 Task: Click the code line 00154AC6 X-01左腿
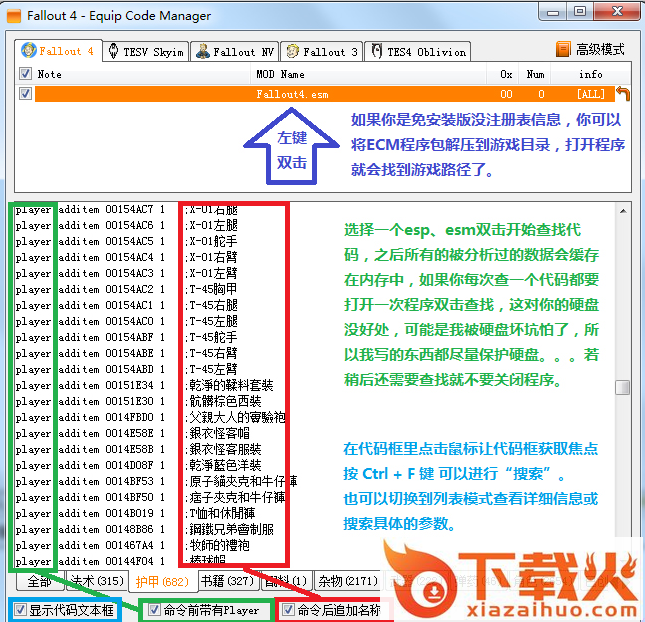point(127,225)
